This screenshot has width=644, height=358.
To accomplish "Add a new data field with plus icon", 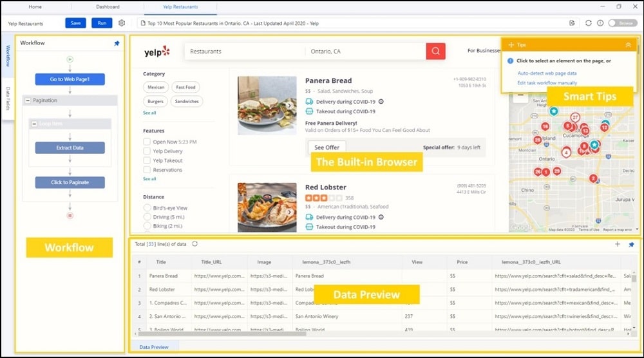I will [618, 244].
